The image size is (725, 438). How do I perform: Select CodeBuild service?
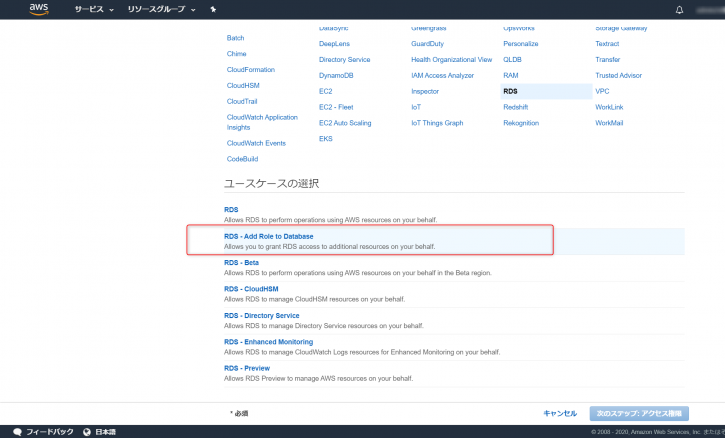tap(242, 159)
